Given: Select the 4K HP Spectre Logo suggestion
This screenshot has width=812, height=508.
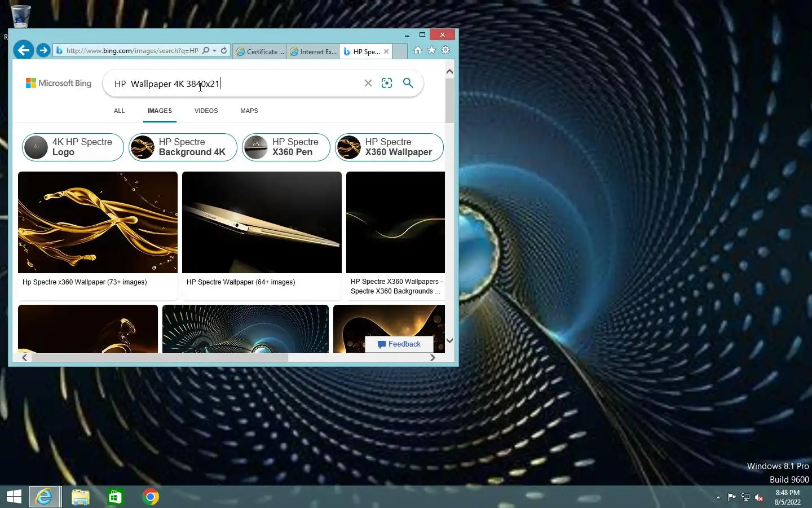Looking at the screenshot, I should click(73, 147).
